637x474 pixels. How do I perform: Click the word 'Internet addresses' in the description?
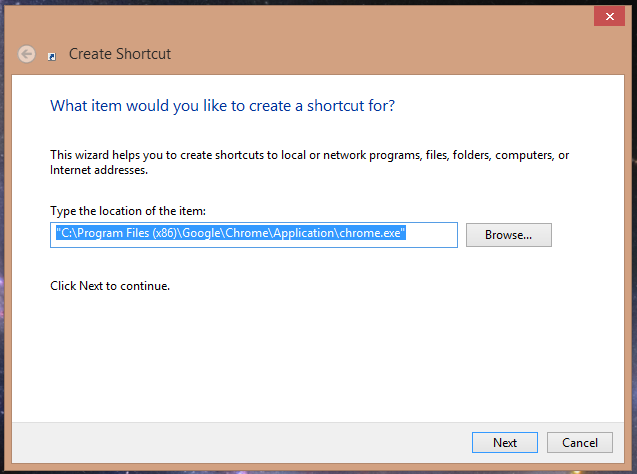click(x=98, y=170)
